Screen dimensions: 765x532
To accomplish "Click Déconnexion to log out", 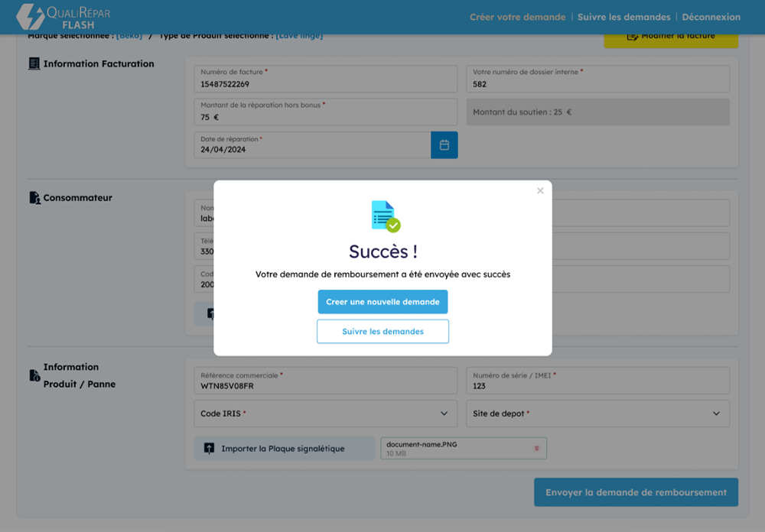I will (711, 17).
